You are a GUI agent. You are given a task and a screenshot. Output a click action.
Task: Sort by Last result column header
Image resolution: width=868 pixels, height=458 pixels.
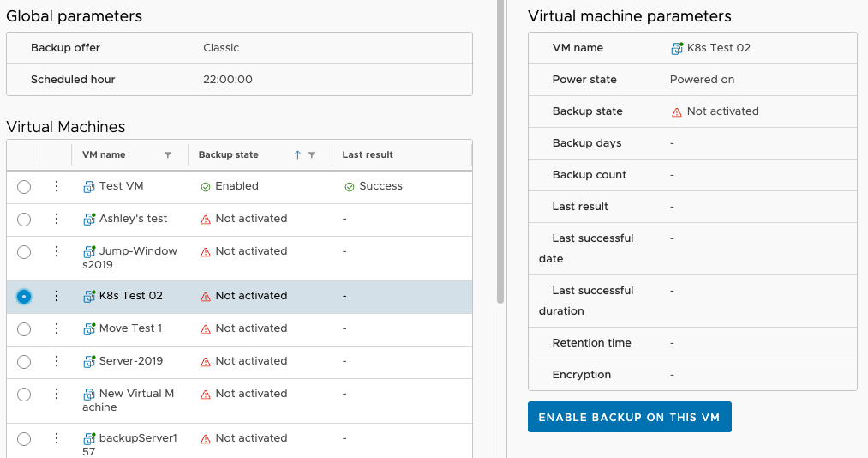[x=368, y=154]
